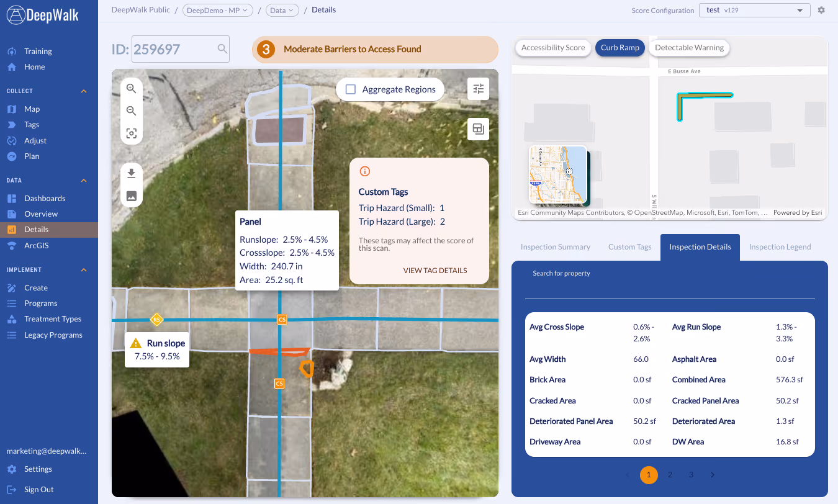The height and width of the screenshot is (504, 838).
Task: Go to previous inspection details page arrow
Action: point(627,475)
